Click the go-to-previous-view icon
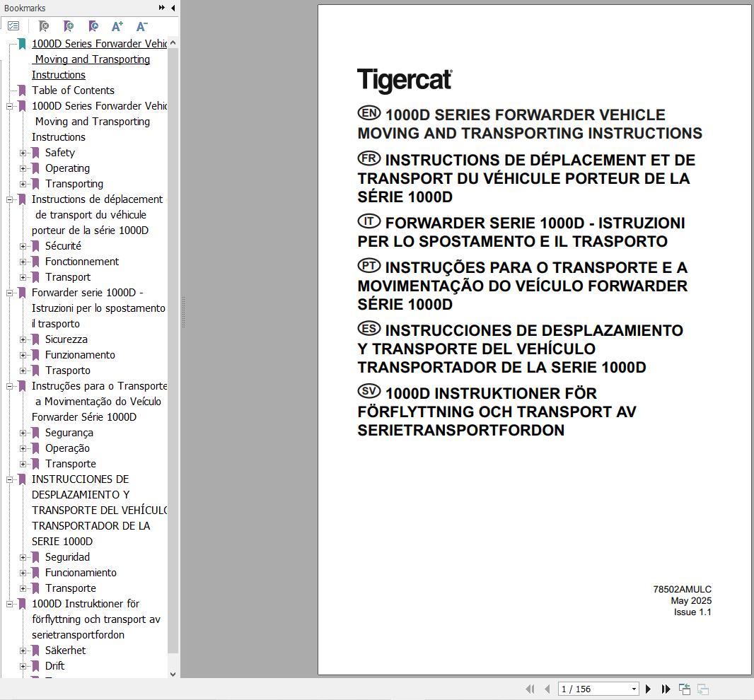This screenshot has height=700, width=754. 684,688
